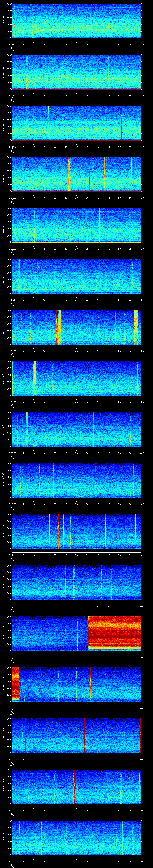Select the yellow burst near 10 seconds in the 8:08:00 panel
This screenshot has height=868, width=153.
[x=35, y=378]
